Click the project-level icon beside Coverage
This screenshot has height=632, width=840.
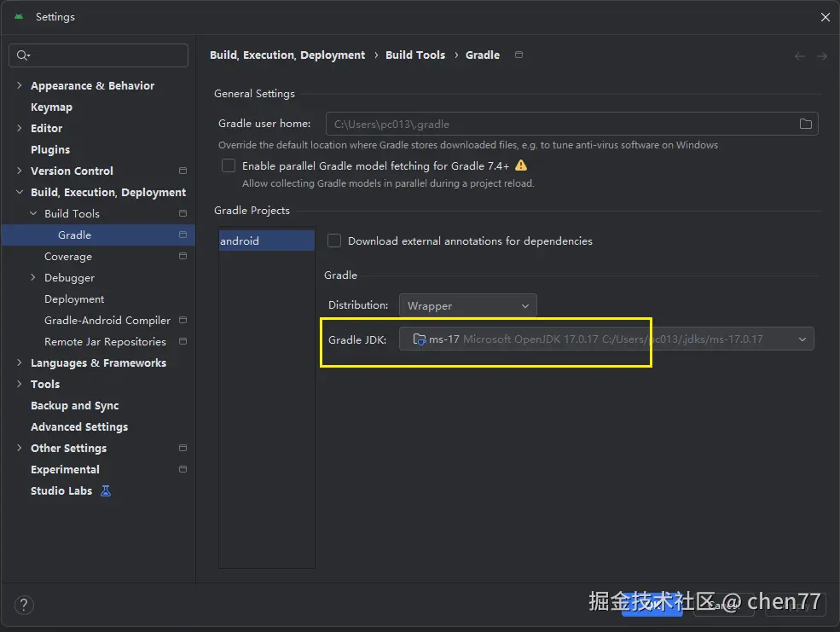(182, 256)
